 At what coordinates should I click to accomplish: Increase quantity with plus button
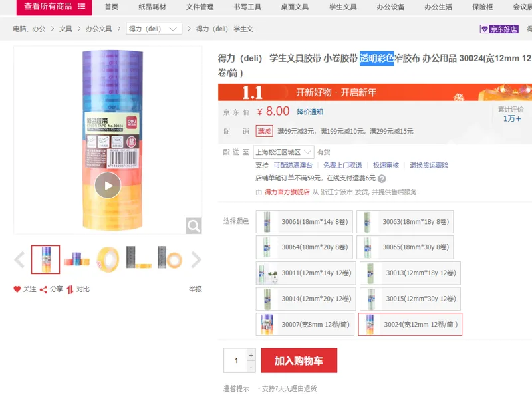[251, 355]
